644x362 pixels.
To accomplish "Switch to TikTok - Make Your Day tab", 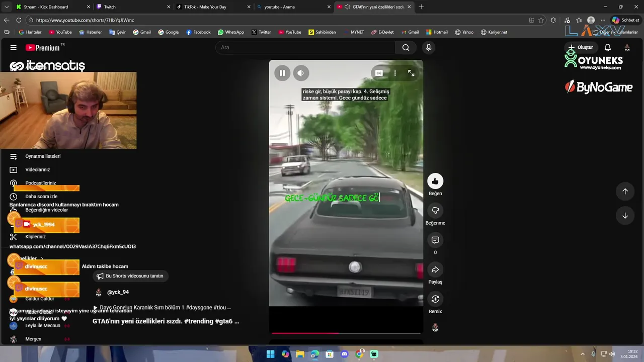I will [x=213, y=7].
